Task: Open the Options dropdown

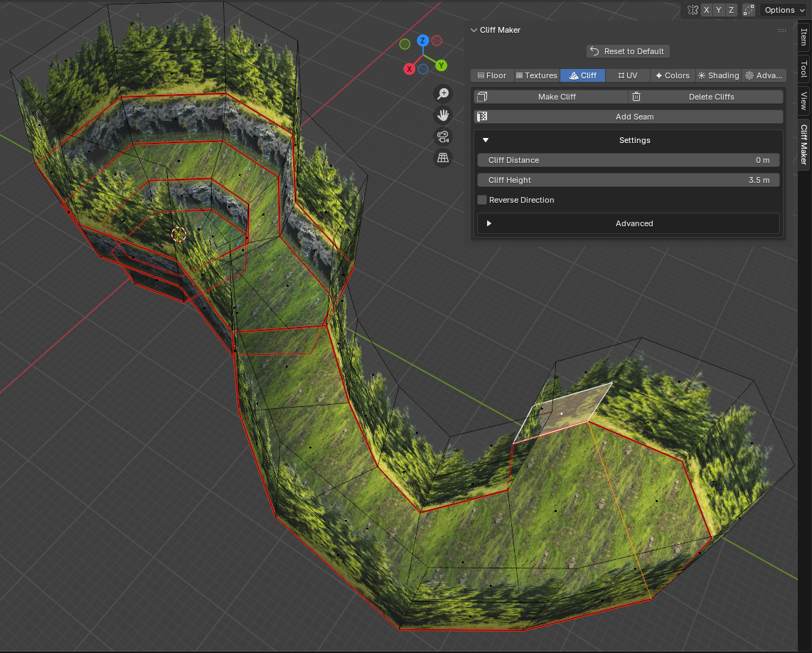Action: click(x=784, y=10)
